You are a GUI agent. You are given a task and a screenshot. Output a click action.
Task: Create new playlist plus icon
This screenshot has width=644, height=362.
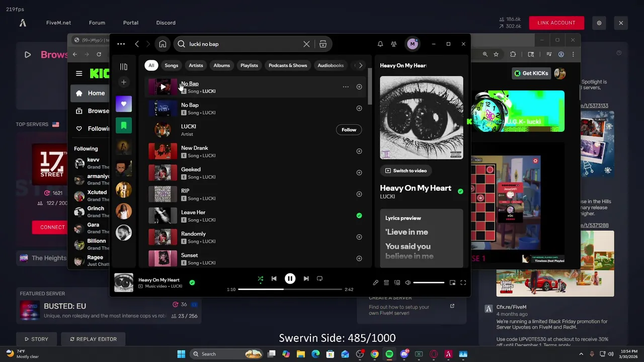[124, 82]
